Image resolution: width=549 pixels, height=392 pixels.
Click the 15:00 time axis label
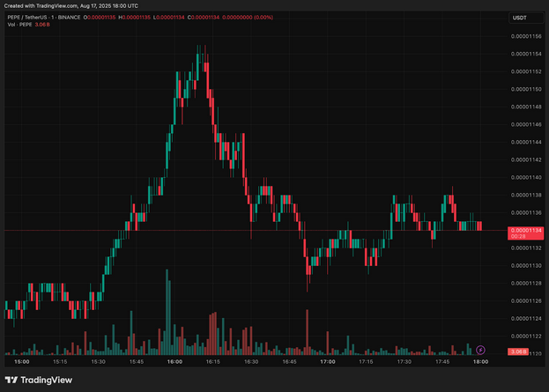click(x=22, y=361)
